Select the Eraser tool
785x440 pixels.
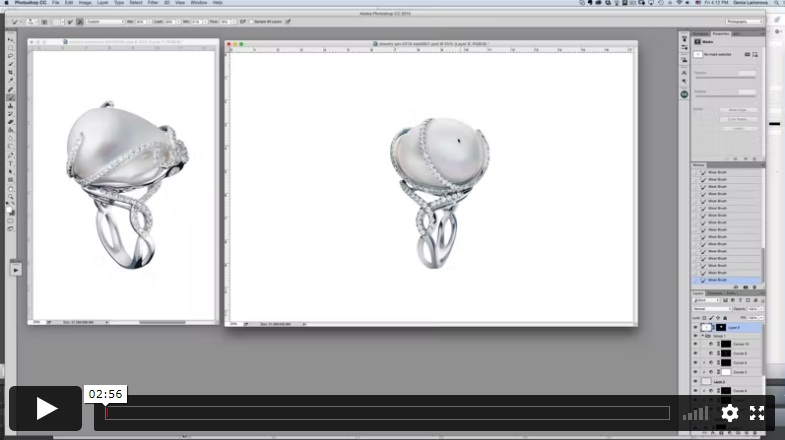point(11,122)
